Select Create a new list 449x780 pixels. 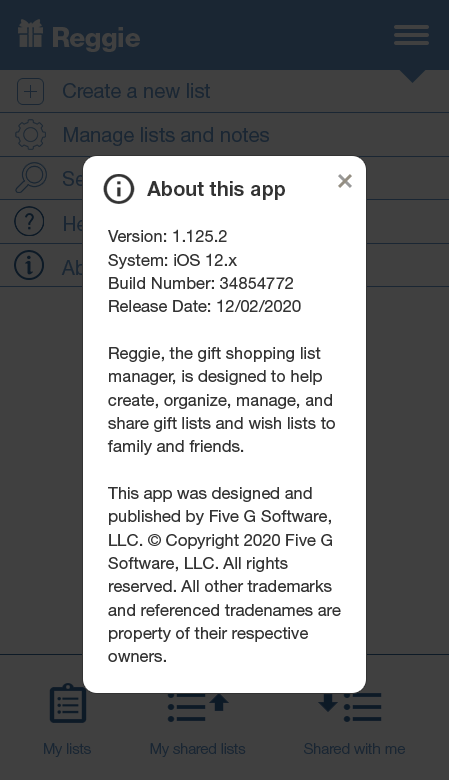[x=136, y=91]
